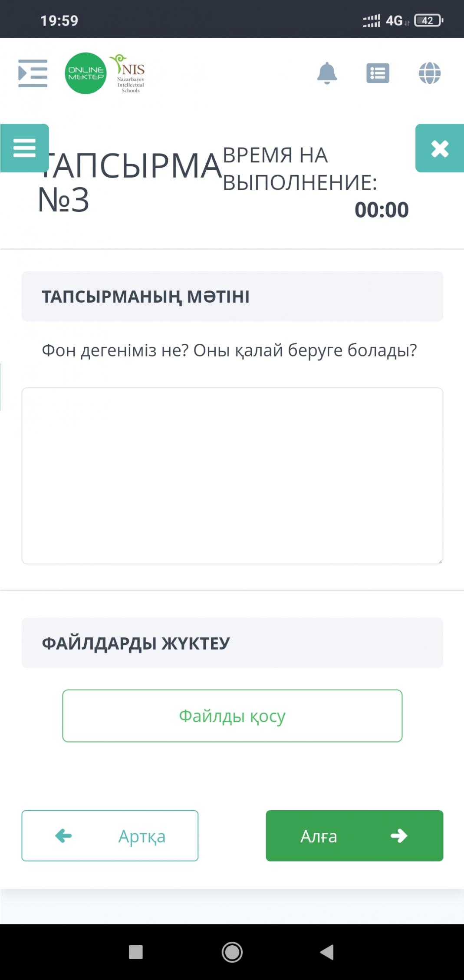Tap the question text about Фон
464x980 pixels.
point(229,350)
